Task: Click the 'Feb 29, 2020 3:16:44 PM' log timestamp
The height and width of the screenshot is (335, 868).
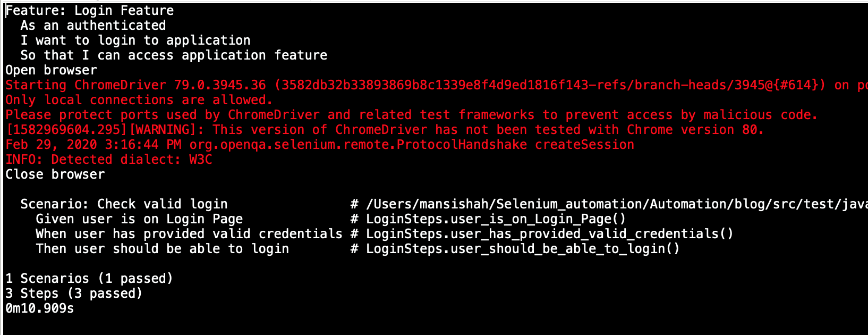Action: click(x=93, y=145)
